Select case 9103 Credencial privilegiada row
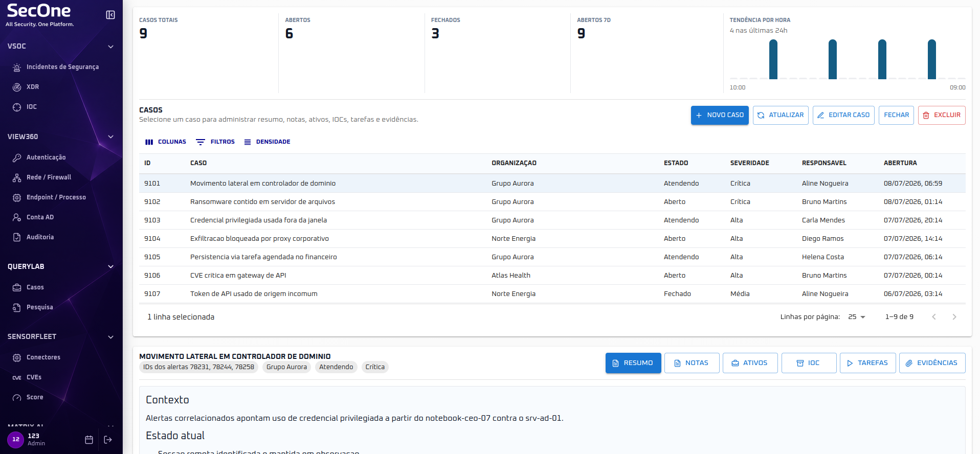The height and width of the screenshot is (454, 980). pos(552,220)
